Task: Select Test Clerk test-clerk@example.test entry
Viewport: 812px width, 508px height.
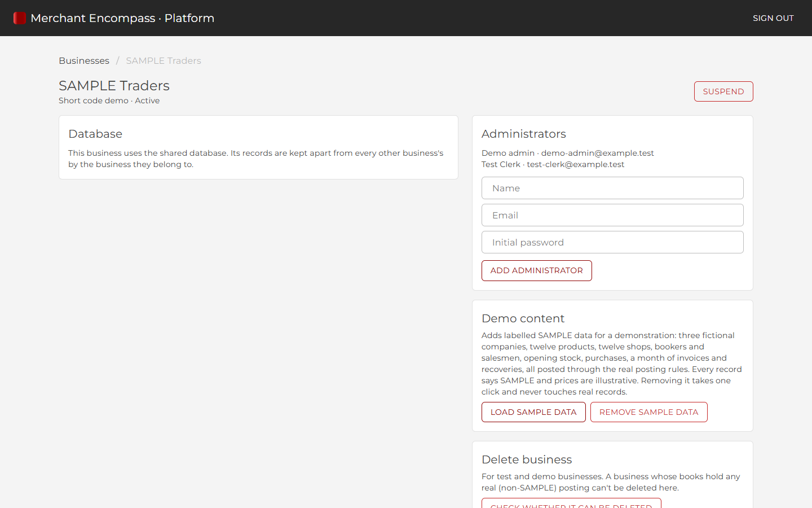Action: tap(553, 164)
